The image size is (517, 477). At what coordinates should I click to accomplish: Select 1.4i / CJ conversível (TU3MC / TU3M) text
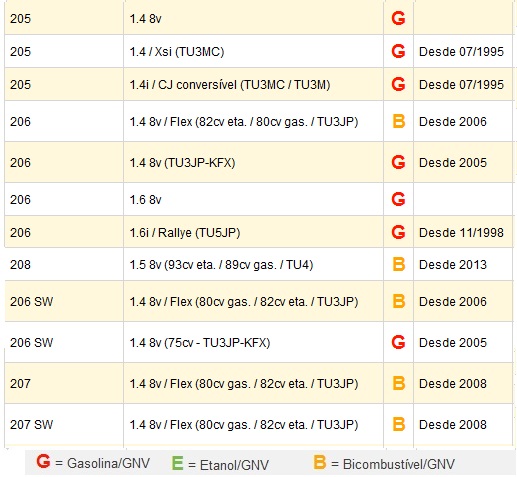coord(230,85)
